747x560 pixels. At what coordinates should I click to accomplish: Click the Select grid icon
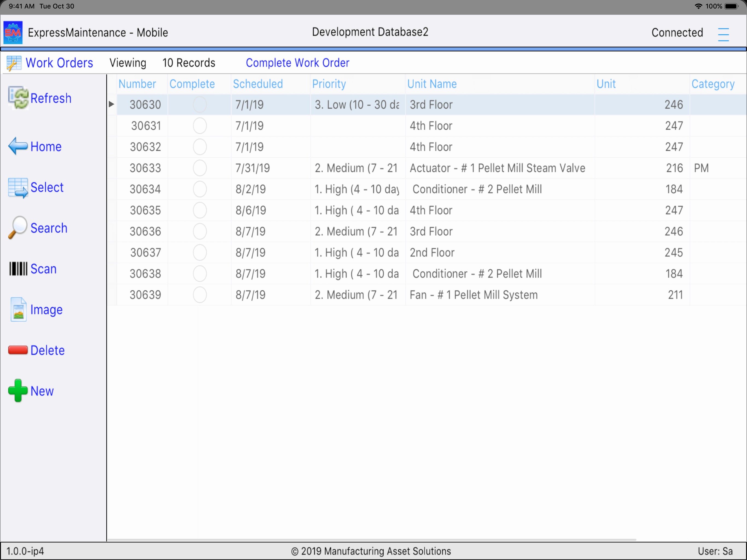18,188
